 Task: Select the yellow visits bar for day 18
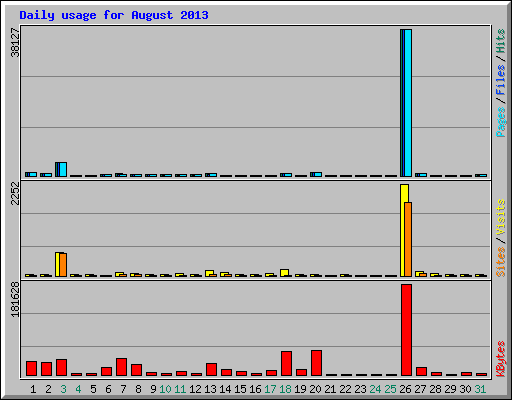(x=284, y=273)
